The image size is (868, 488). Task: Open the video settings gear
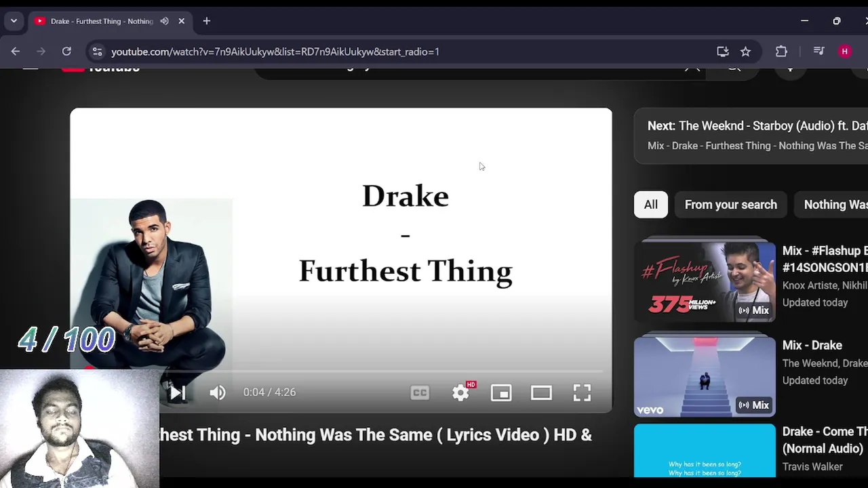(x=461, y=392)
